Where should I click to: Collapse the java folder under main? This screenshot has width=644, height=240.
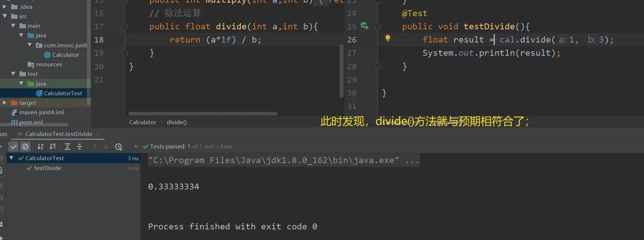pos(21,35)
